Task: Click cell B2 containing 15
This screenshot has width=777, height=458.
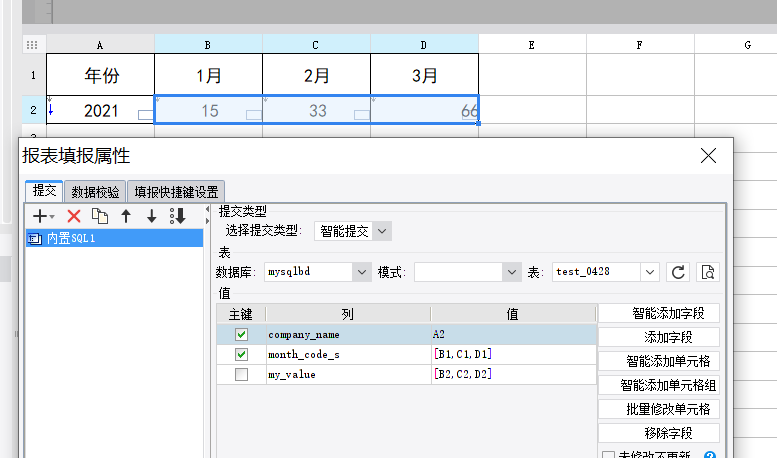Action: tap(208, 110)
